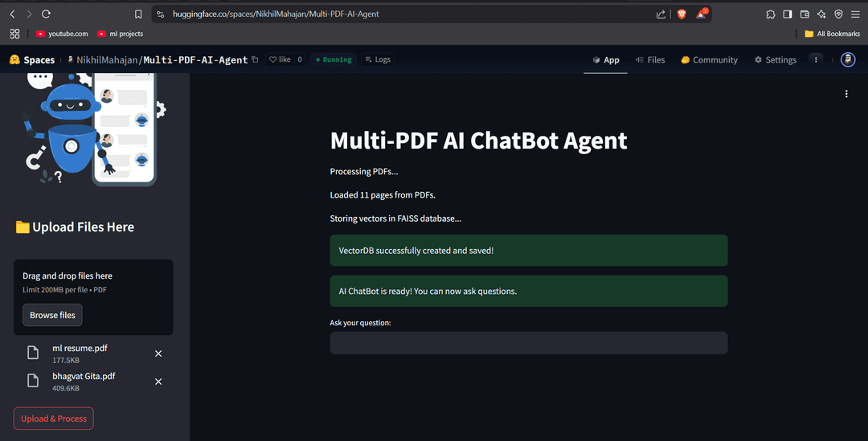Click the like count 0
The image size is (868, 441).
point(300,59)
